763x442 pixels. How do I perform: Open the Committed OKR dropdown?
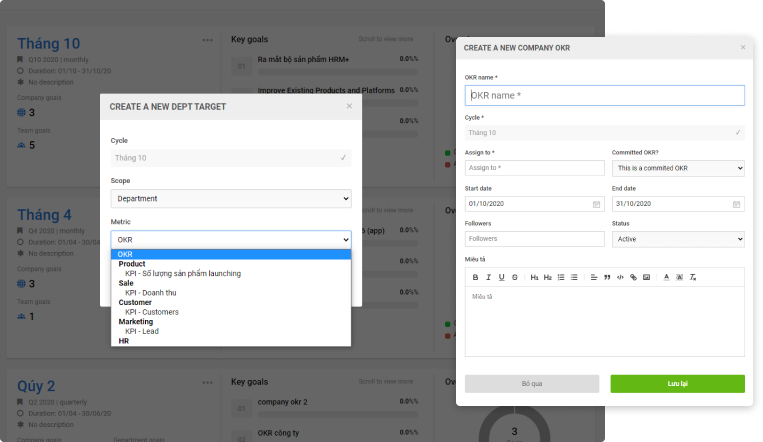pos(678,168)
